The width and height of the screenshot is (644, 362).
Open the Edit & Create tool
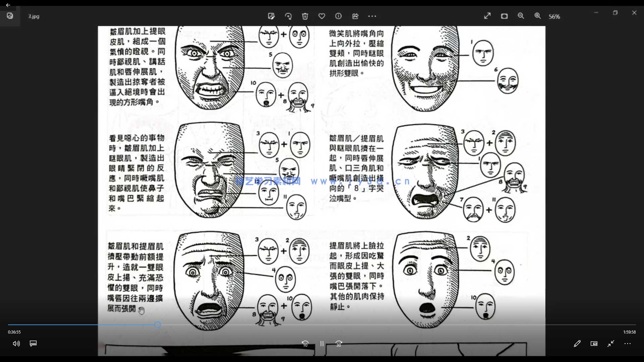click(x=272, y=16)
